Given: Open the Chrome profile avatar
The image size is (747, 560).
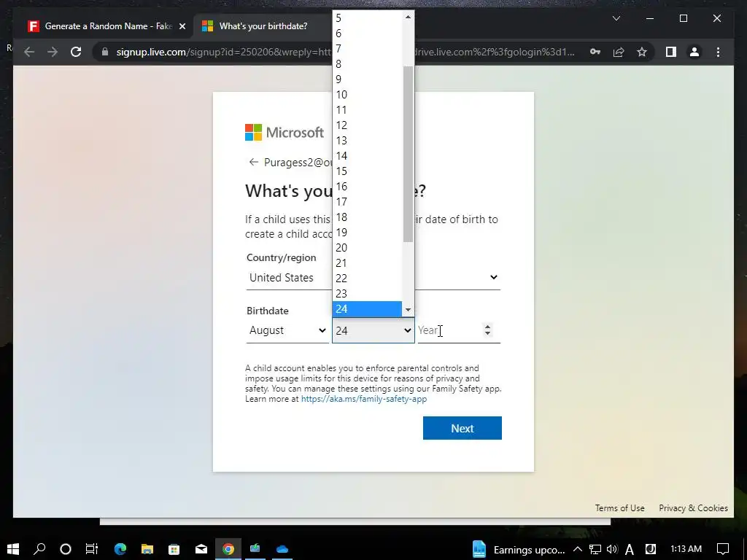Looking at the screenshot, I should click(x=694, y=52).
